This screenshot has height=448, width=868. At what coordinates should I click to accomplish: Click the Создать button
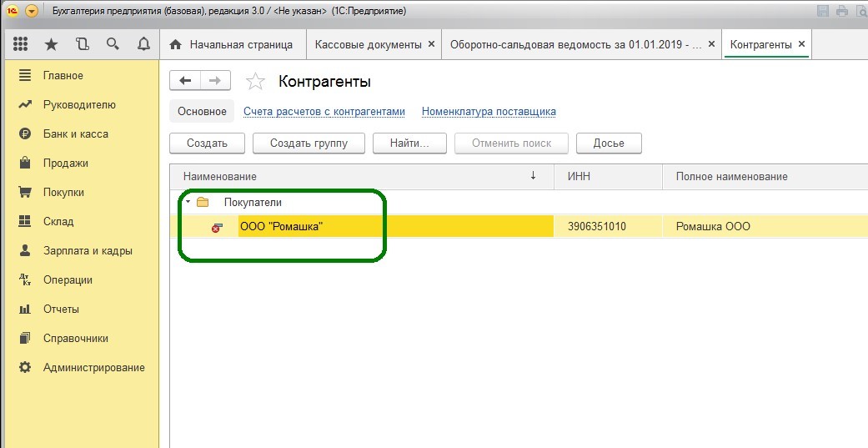[207, 143]
